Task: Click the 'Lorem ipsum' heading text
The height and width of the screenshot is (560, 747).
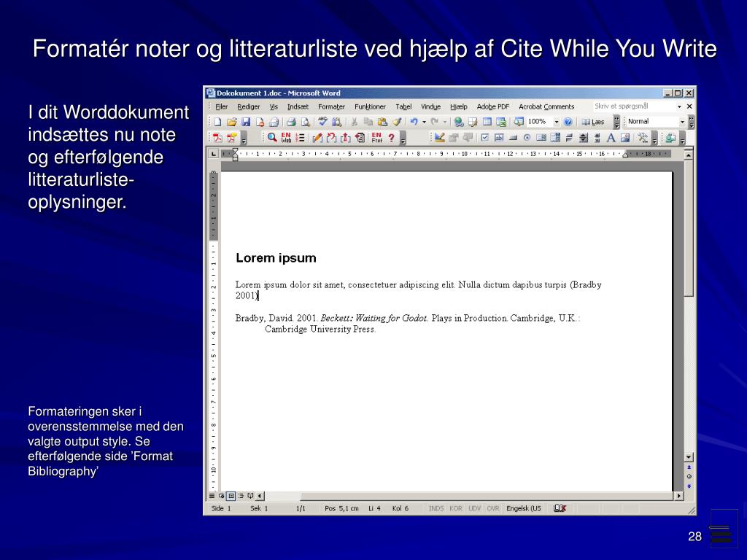Action: (276, 258)
